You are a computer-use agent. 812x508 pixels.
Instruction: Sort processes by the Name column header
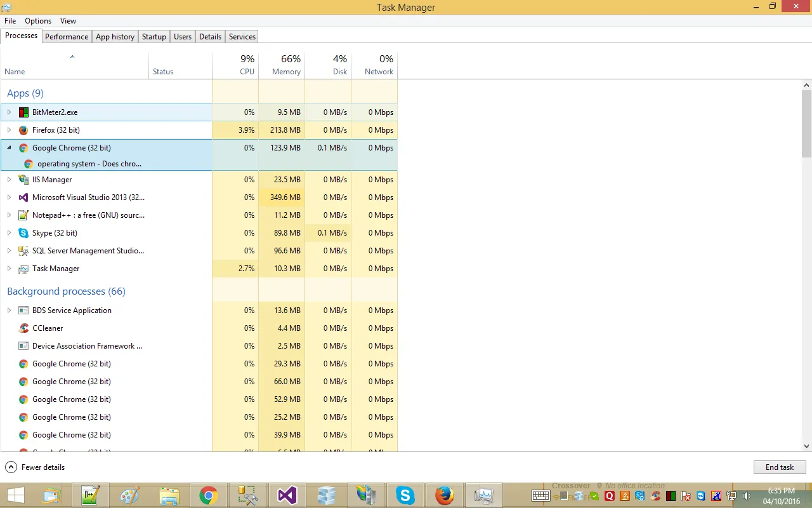point(75,65)
